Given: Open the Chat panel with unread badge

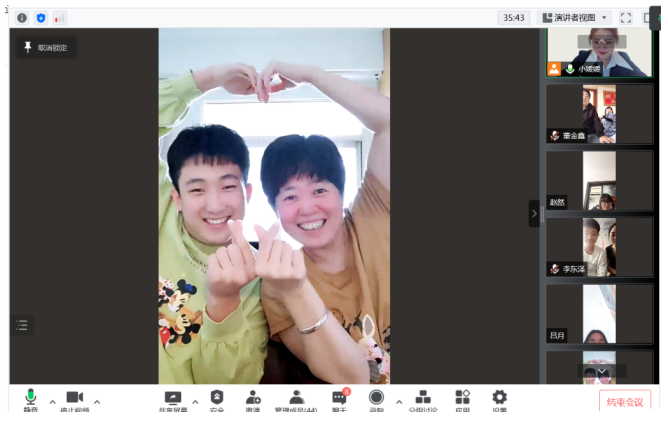Looking at the screenshot, I should [339, 399].
